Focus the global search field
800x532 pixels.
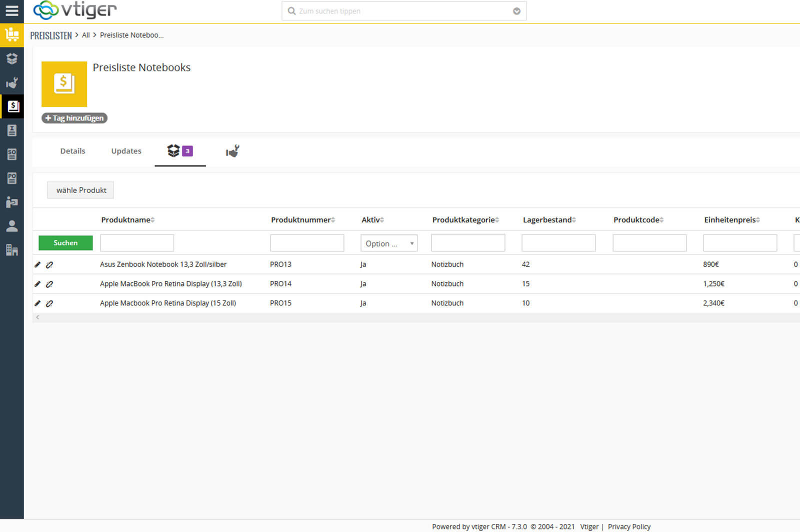coord(404,11)
